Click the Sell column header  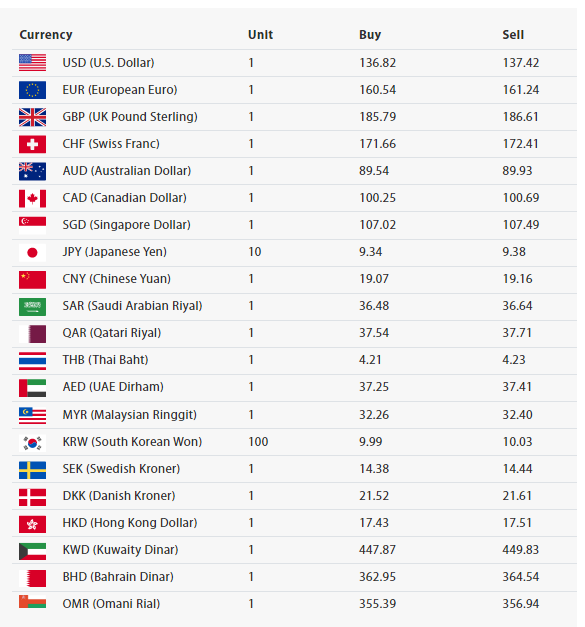(x=513, y=35)
